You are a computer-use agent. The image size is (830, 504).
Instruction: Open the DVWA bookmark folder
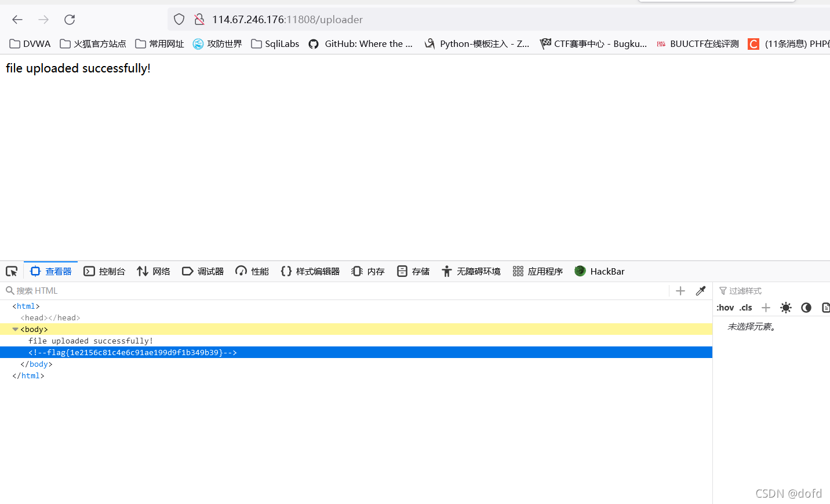pos(30,44)
